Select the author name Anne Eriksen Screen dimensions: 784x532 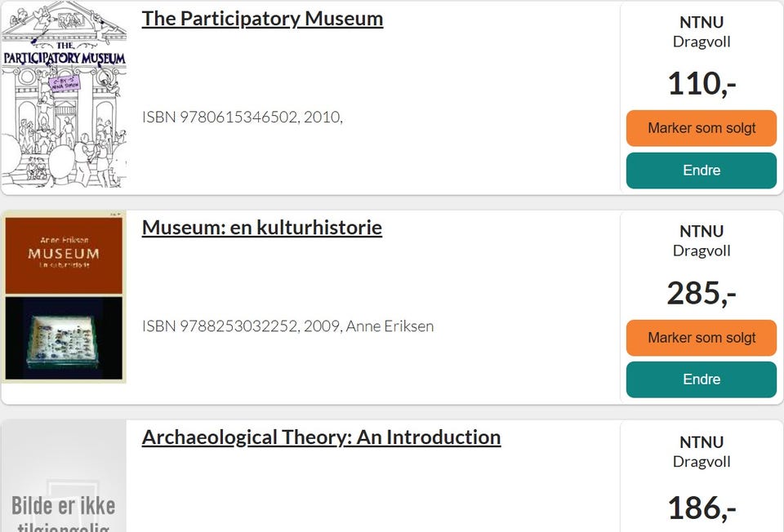pyautogui.click(x=390, y=326)
